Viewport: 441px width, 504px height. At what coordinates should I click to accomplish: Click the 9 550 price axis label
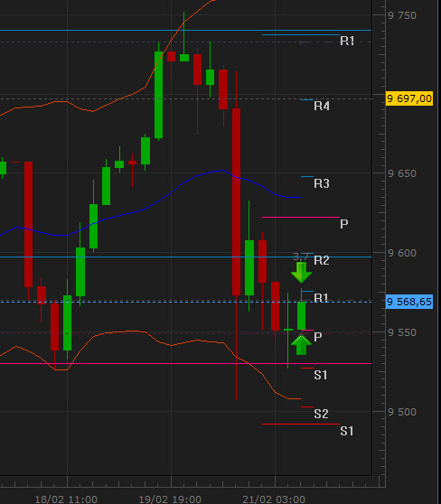(x=402, y=332)
